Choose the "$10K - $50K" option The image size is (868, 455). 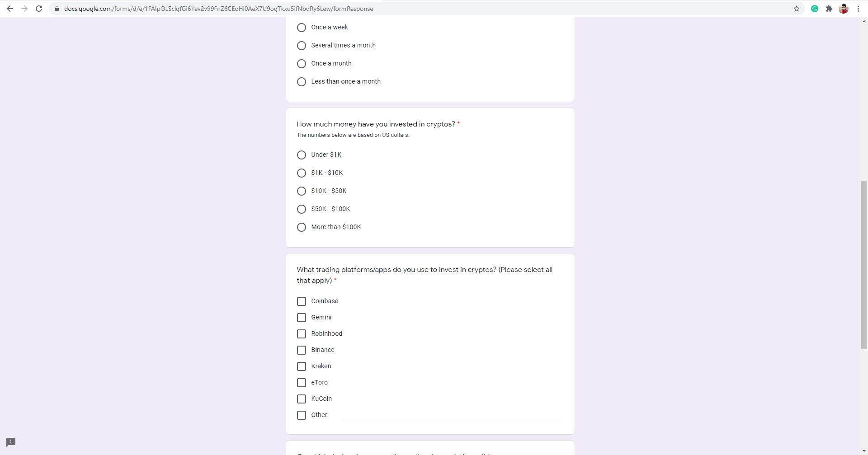pyautogui.click(x=302, y=191)
